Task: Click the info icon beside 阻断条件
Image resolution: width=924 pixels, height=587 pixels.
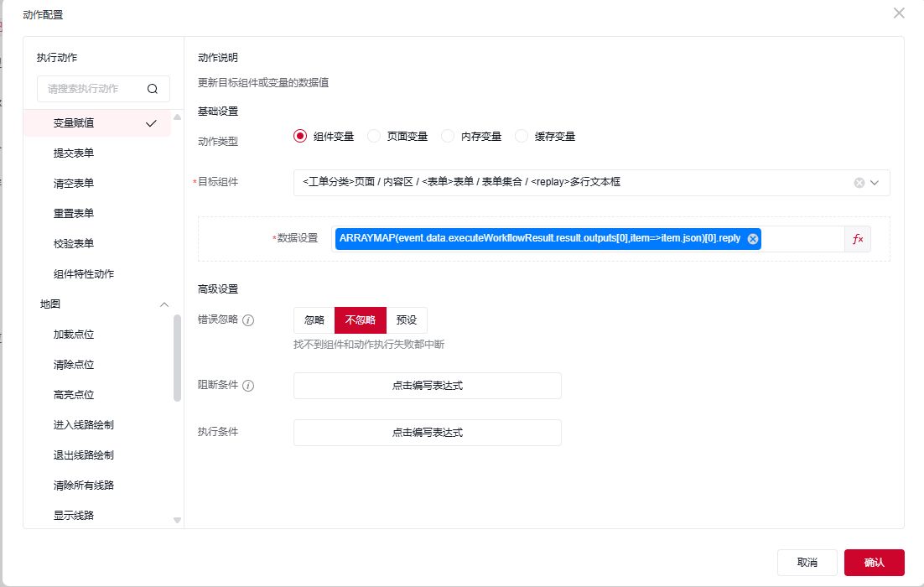Action: pos(248,386)
